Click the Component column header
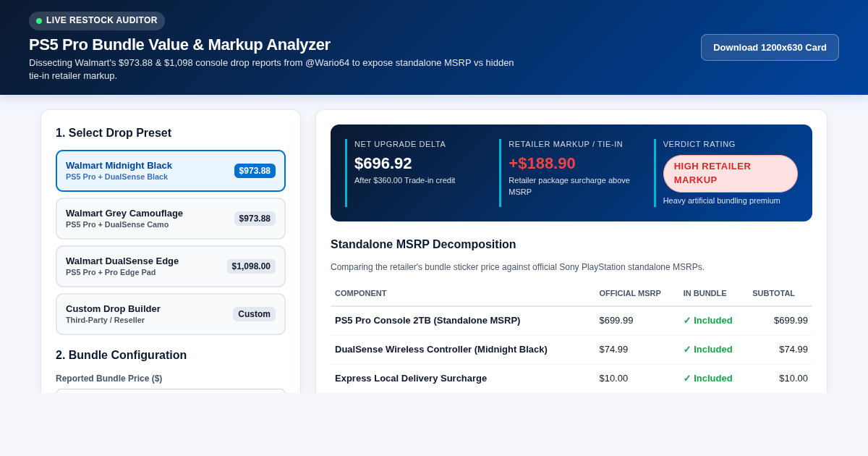Viewport: 868px width, 456px height. point(360,293)
